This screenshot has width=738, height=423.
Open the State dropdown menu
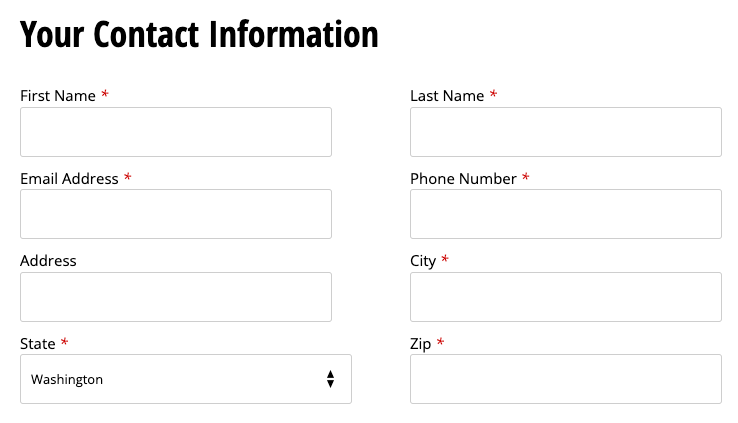(185, 379)
